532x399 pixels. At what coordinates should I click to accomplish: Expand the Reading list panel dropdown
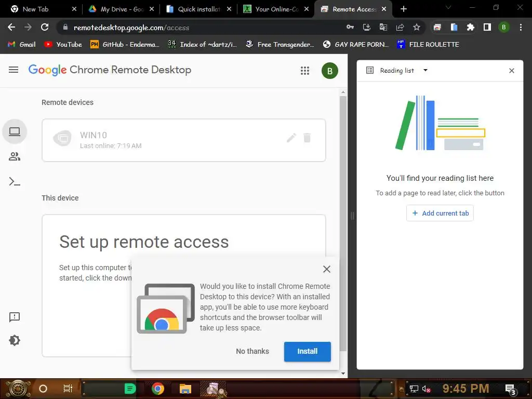click(x=425, y=70)
